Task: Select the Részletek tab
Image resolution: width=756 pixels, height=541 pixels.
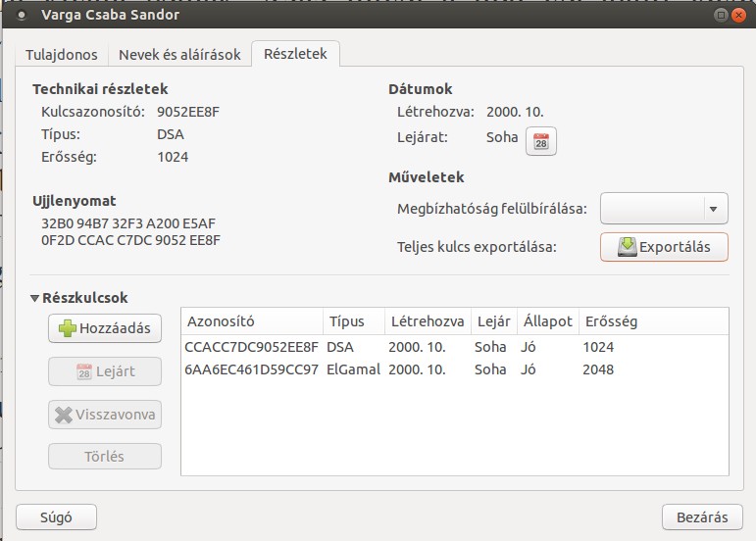Action: [x=295, y=54]
